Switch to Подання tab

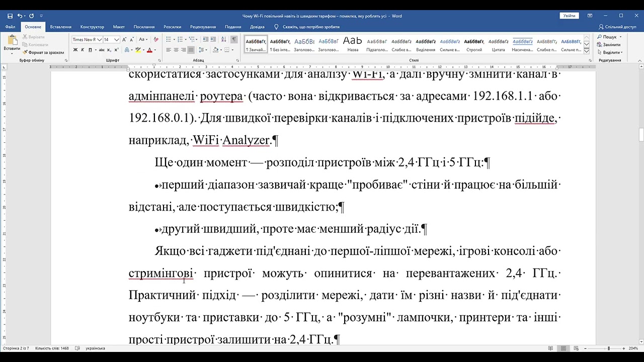point(233,27)
